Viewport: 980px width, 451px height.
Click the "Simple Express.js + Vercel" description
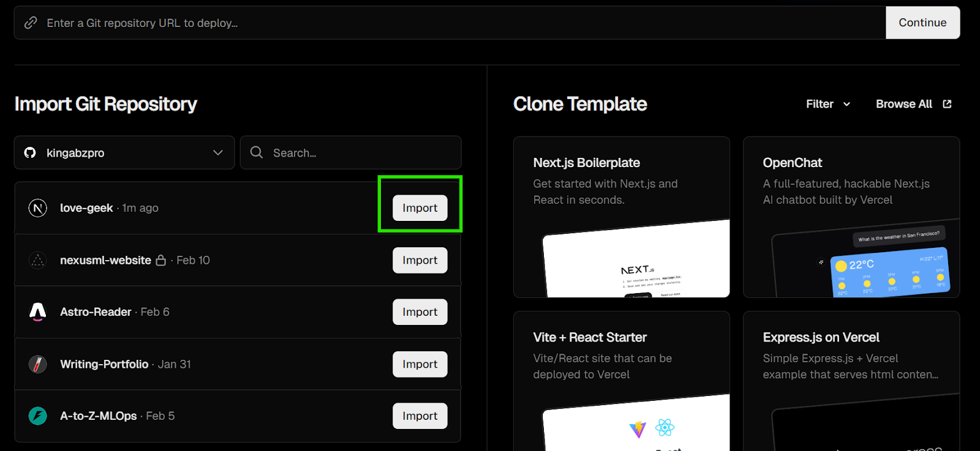pos(850,366)
